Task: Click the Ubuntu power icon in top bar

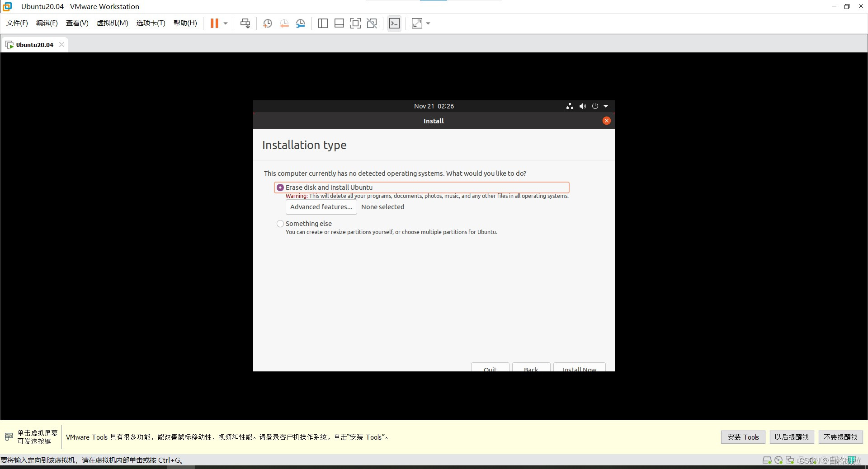Action: tap(595, 106)
